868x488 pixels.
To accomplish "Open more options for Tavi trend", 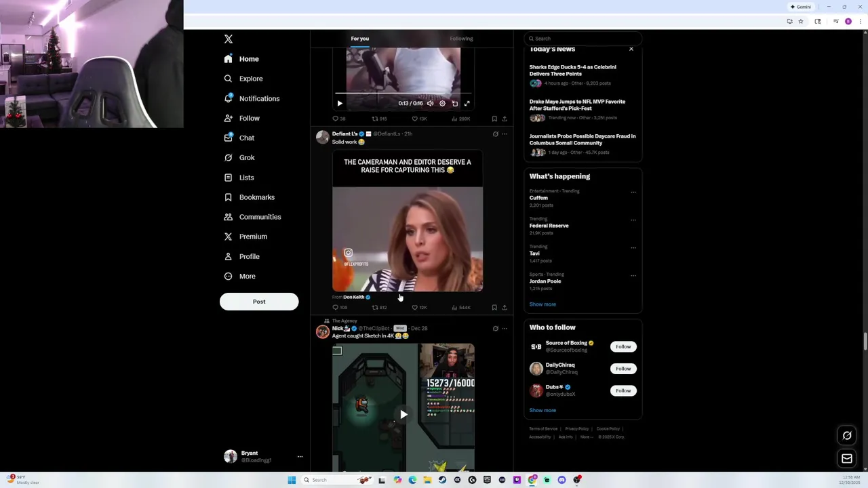I will tap(633, 248).
